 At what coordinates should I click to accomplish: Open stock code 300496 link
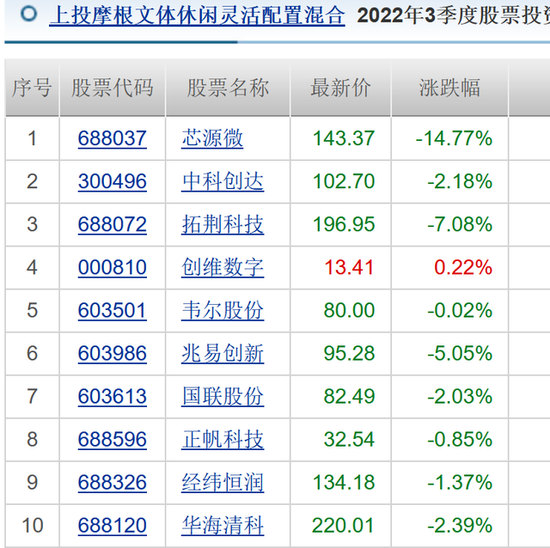[112, 181]
